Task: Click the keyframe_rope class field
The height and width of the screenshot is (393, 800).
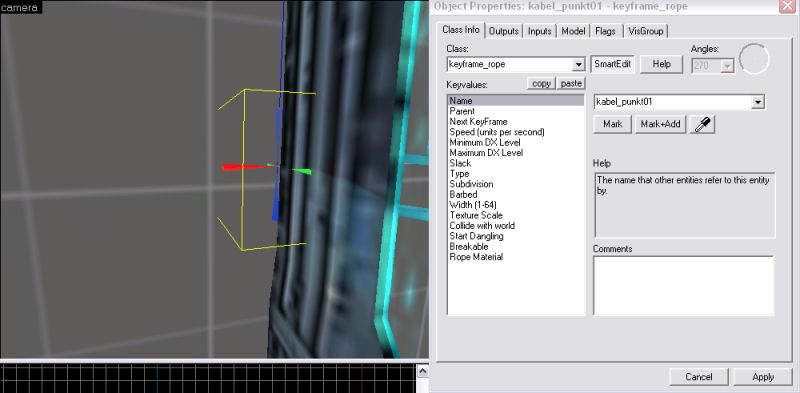Action: click(x=510, y=64)
